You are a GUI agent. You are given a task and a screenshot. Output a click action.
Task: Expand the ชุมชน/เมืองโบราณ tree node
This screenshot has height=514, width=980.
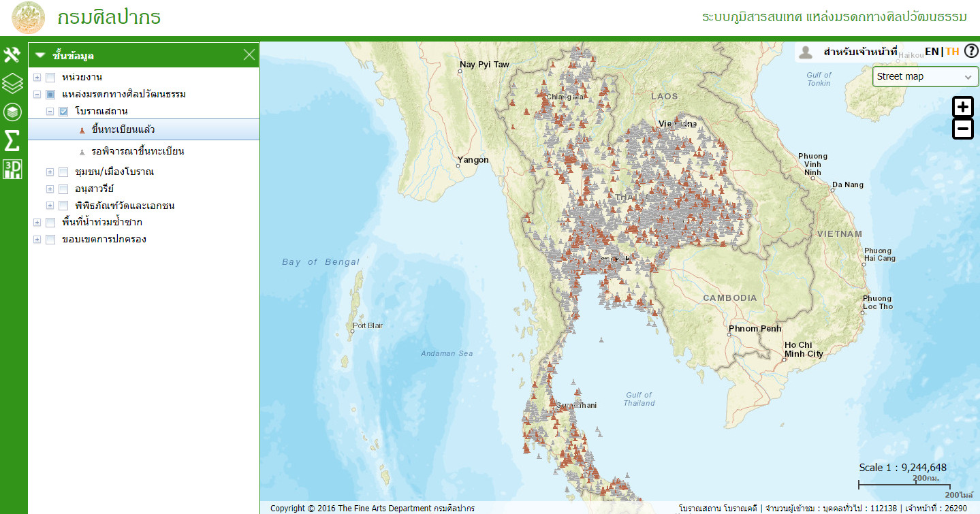50,172
